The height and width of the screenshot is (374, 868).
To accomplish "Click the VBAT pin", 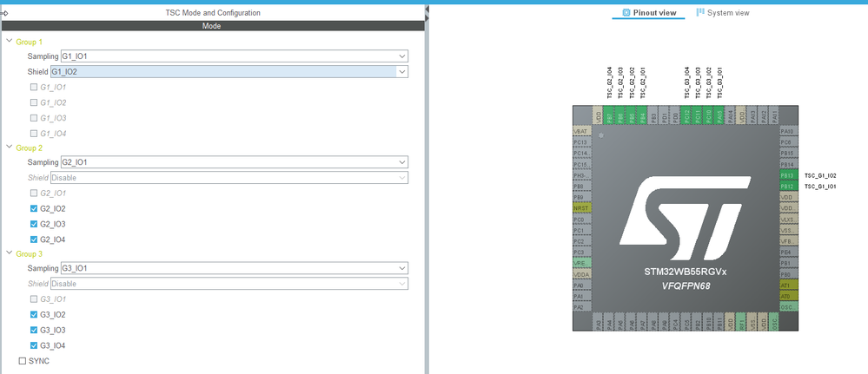I will pyautogui.click(x=582, y=132).
